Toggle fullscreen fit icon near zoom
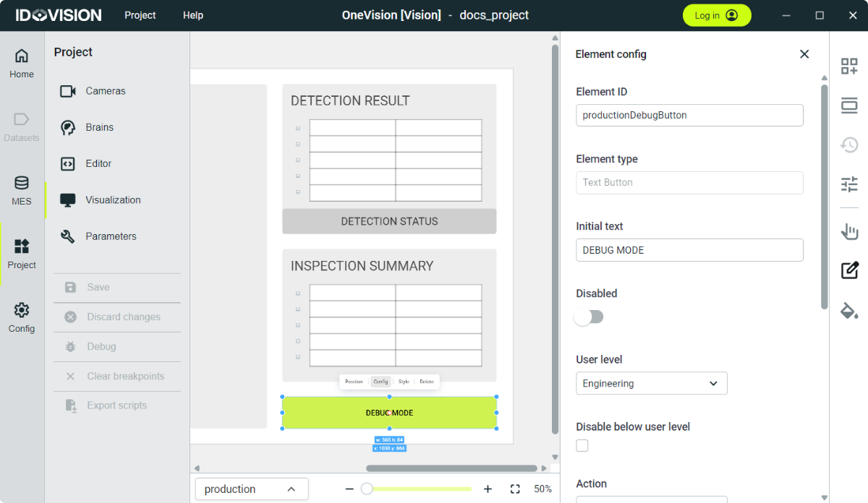The width and height of the screenshot is (868, 503). click(515, 489)
